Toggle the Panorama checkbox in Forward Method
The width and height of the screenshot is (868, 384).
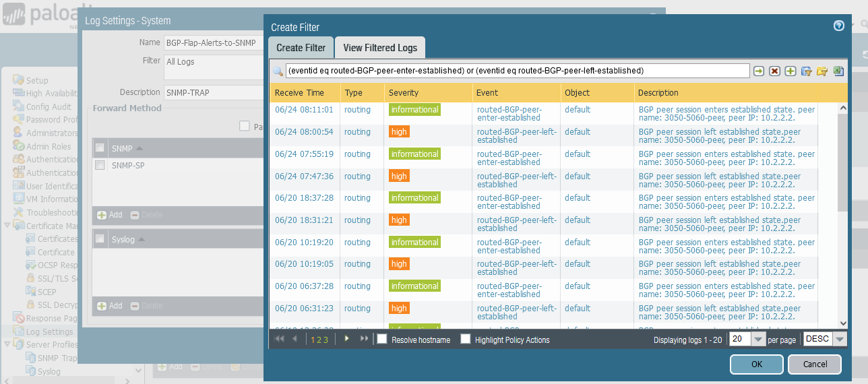244,126
